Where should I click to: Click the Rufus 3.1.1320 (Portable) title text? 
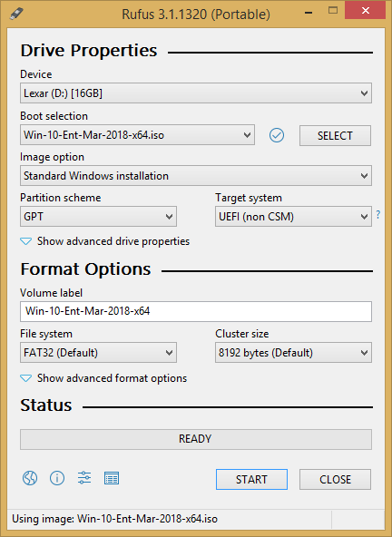[196, 15]
